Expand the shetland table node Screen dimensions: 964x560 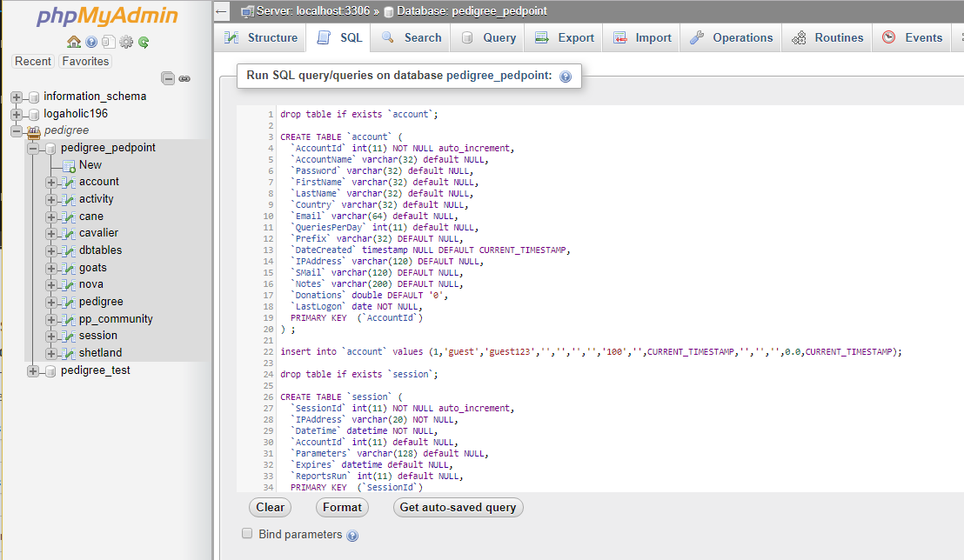tap(51, 353)
